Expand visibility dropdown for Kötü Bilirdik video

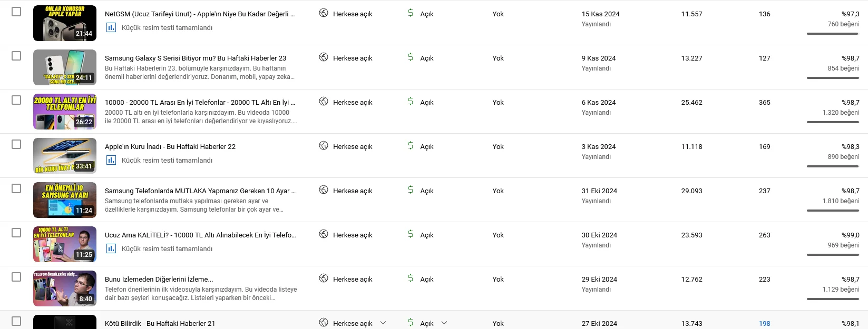[x=383, y=323]
